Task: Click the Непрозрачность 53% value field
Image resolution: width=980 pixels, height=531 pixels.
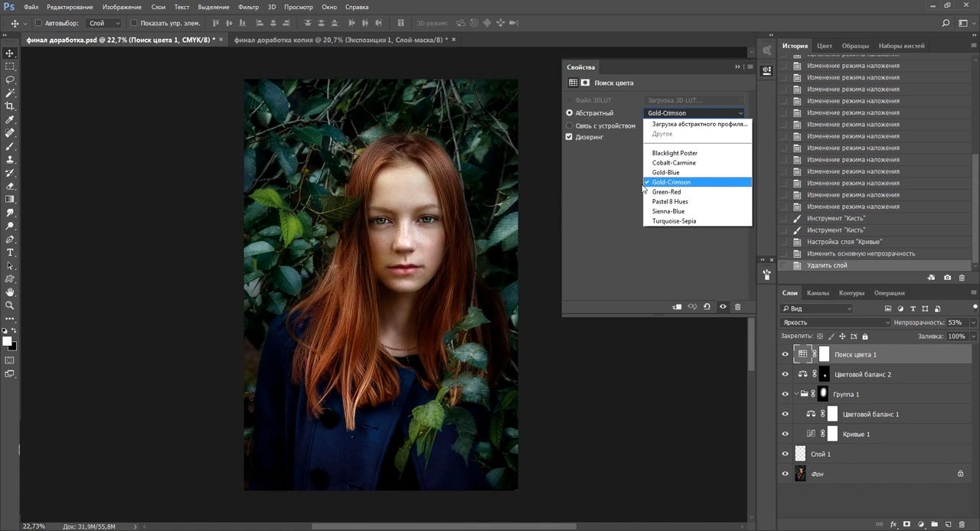Action: coord(957,323)
